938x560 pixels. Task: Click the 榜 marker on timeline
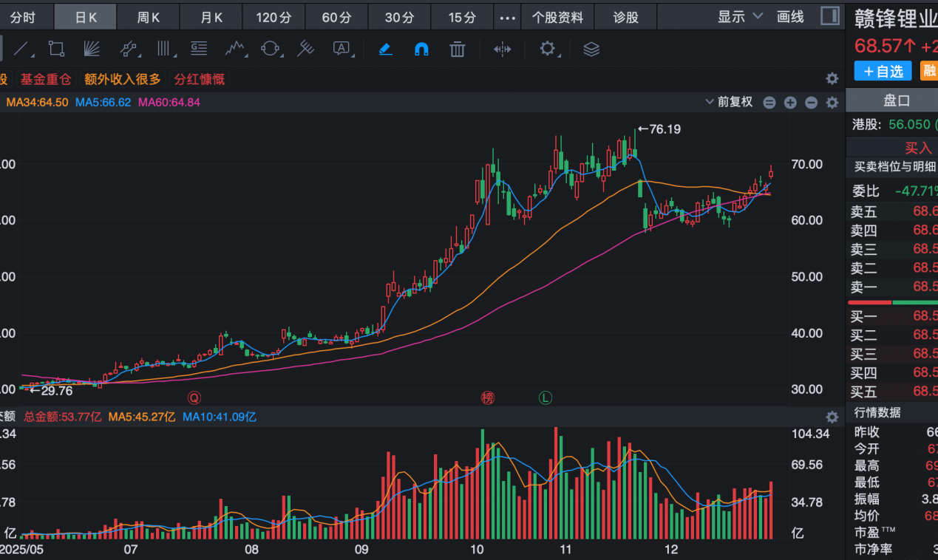(487, 397)
